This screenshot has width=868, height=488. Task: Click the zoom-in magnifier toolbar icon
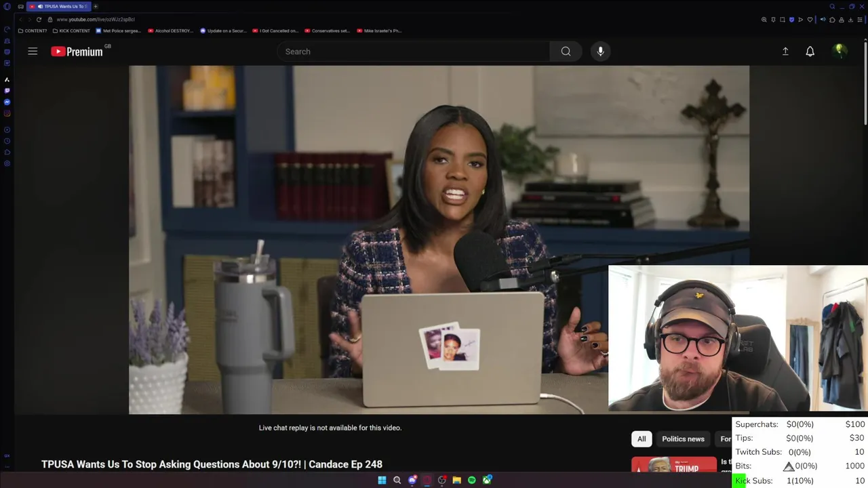(x=765, y=20)
